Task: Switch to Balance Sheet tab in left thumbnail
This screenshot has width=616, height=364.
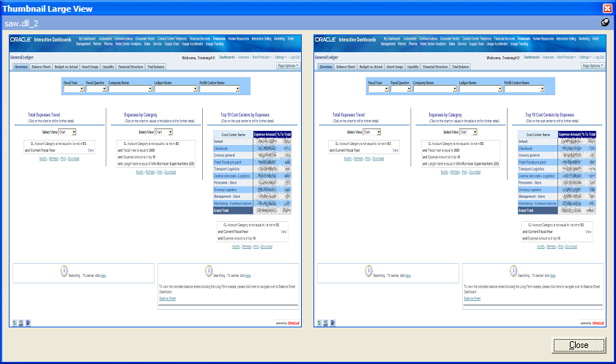Action: point(41,67)
